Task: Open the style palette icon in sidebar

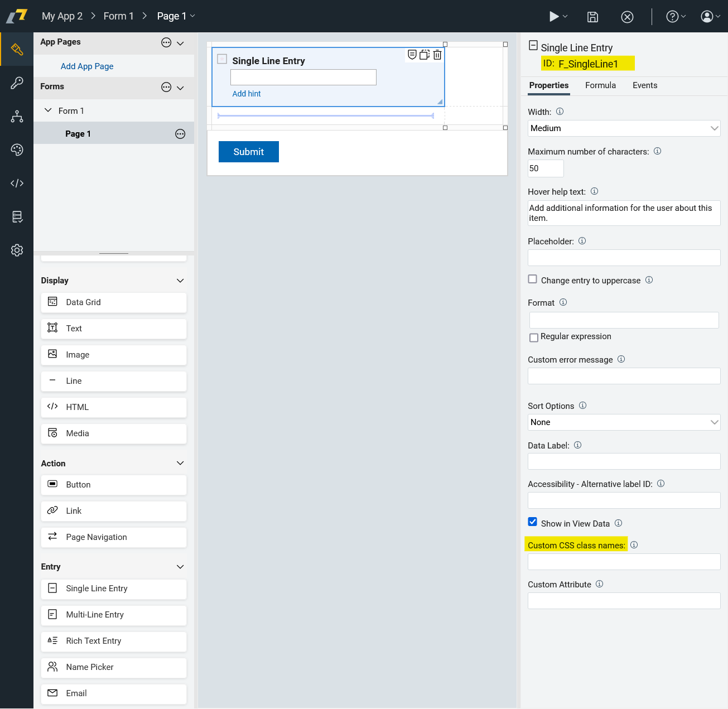Action: click(17, 149)
